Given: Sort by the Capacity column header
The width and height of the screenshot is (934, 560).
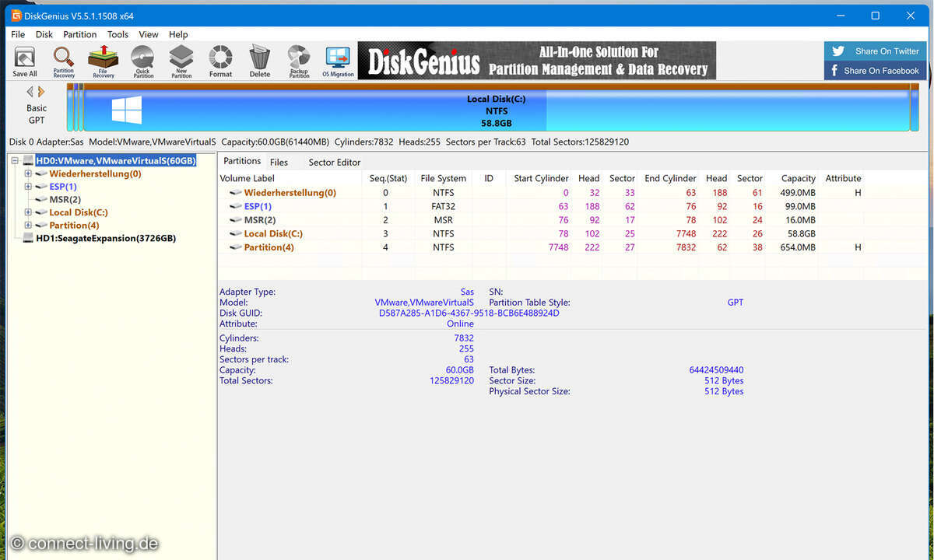Looking at the screenshot, I should pos(799,178).
